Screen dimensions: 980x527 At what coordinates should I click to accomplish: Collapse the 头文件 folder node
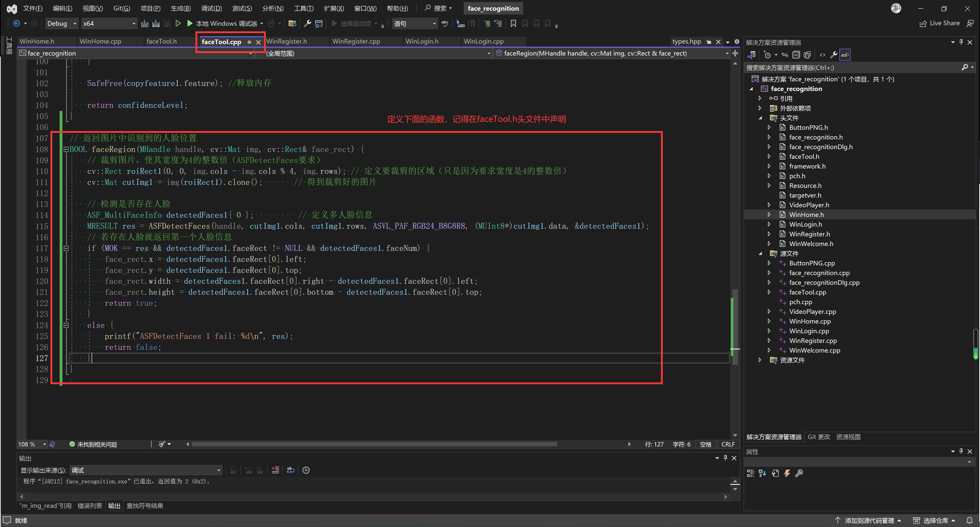pyautogui.click(x=760, y=118)
